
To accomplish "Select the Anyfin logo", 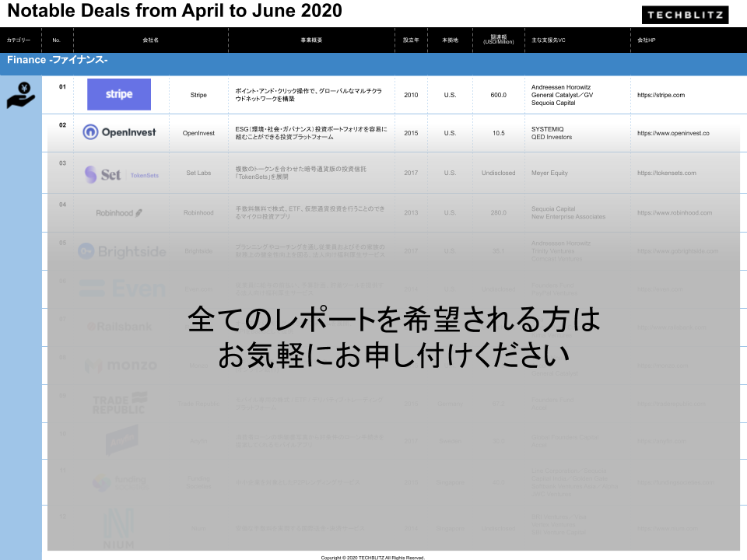I will pos(122,440).
